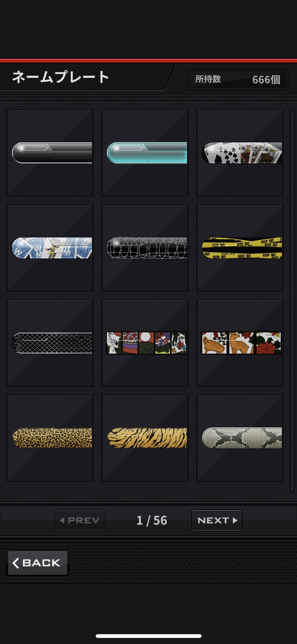Select the plain black nameplate
Viewport: 297px width, 644px height.
(x=50, y=153)
